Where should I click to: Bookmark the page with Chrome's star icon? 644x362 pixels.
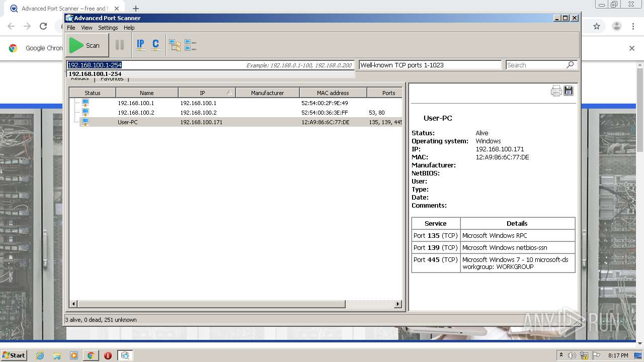click(x=597, y=26)
